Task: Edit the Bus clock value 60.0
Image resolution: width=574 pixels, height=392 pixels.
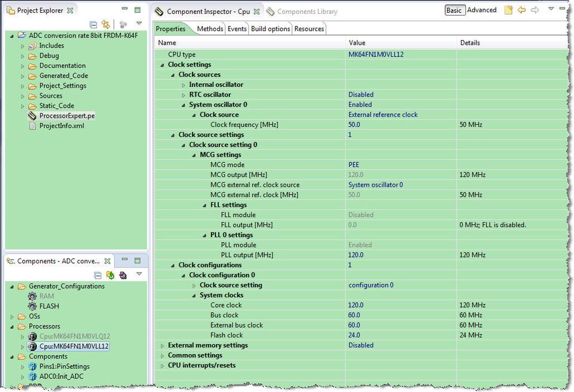Action: [354, 315]
